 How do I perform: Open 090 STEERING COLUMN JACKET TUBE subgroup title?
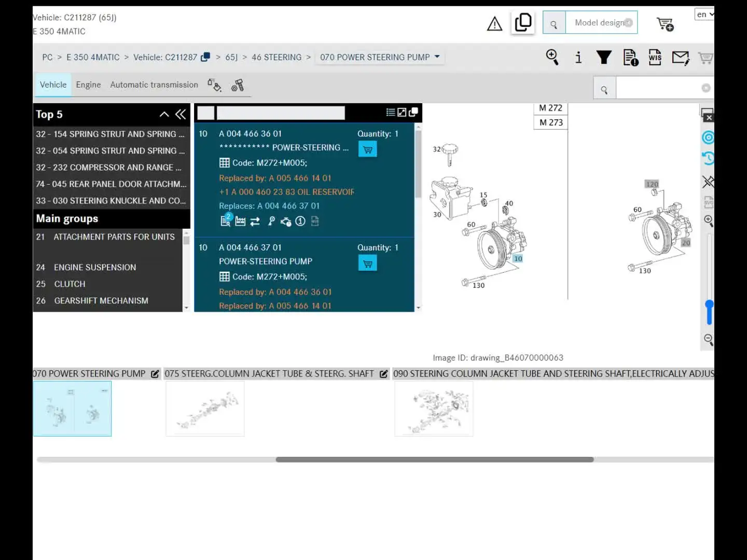(x=554, y=373)
